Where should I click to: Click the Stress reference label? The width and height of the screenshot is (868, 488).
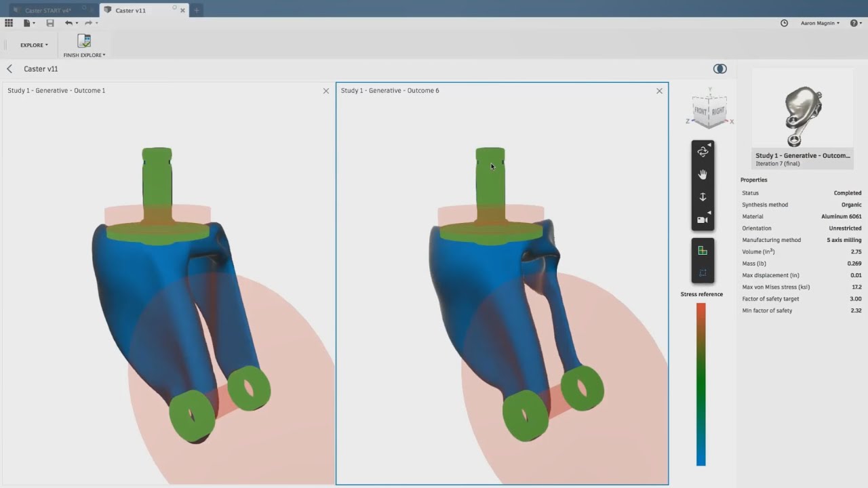click(702, 294)
